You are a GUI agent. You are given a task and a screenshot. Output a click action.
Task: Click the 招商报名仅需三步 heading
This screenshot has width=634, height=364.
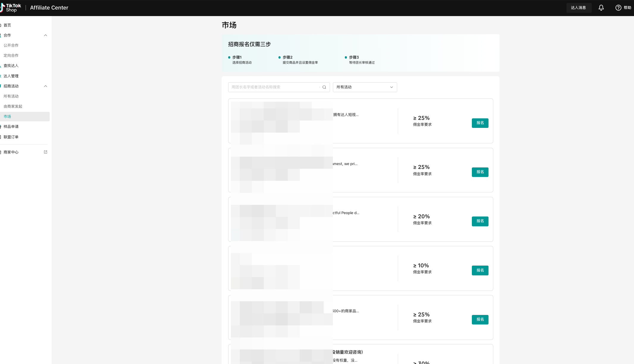point(249,44)
